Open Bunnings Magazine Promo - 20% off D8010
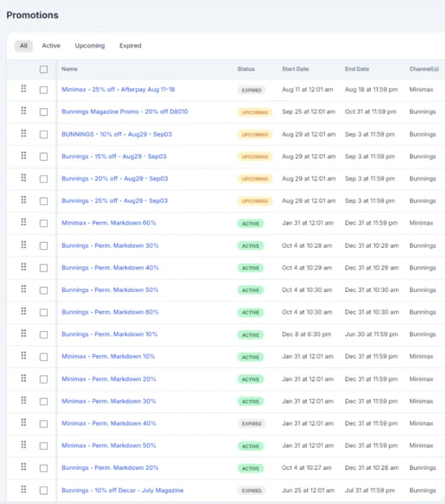 (x=125, y=111)
